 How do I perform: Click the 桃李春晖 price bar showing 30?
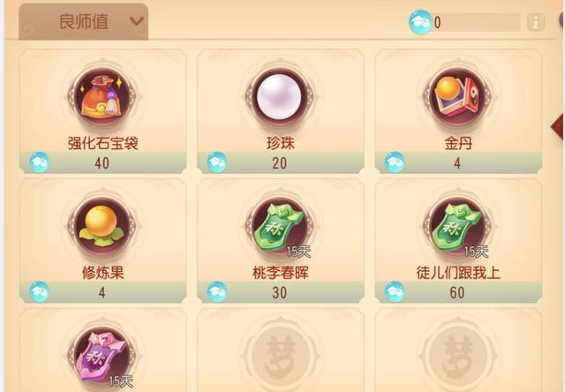point(281,292)
